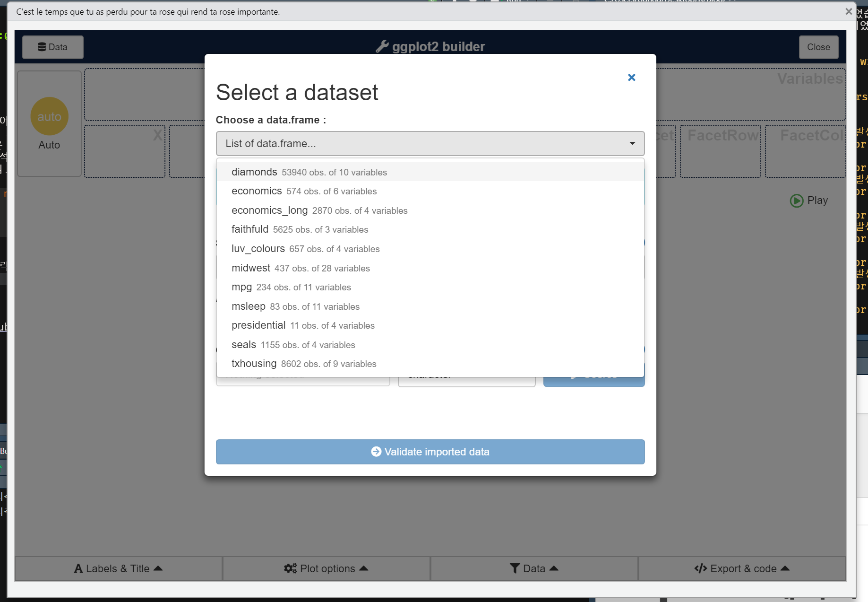Select the Auto geom icon
868x602 pixels.
pyautogui.click(x=50, y=117)
